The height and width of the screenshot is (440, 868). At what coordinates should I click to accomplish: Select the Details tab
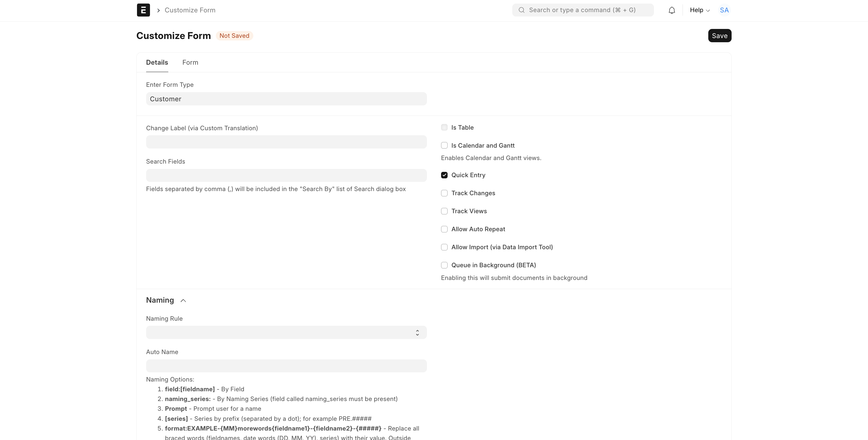click(157, 62)
